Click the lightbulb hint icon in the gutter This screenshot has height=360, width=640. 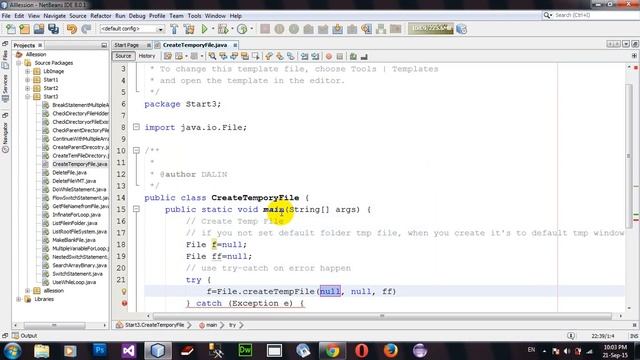124,291
